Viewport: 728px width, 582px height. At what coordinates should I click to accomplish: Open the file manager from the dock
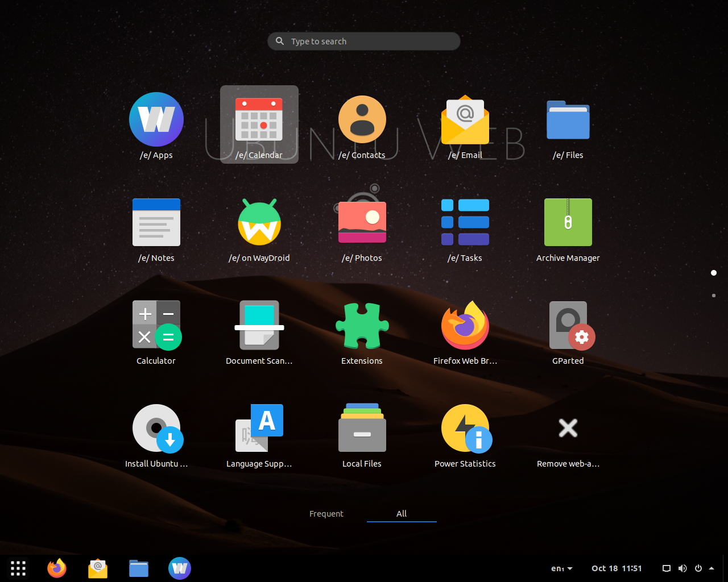tap(139, 568)
